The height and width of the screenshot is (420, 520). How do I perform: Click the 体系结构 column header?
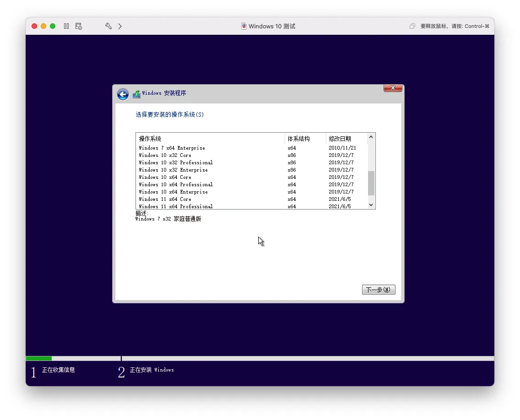[305, 139]
